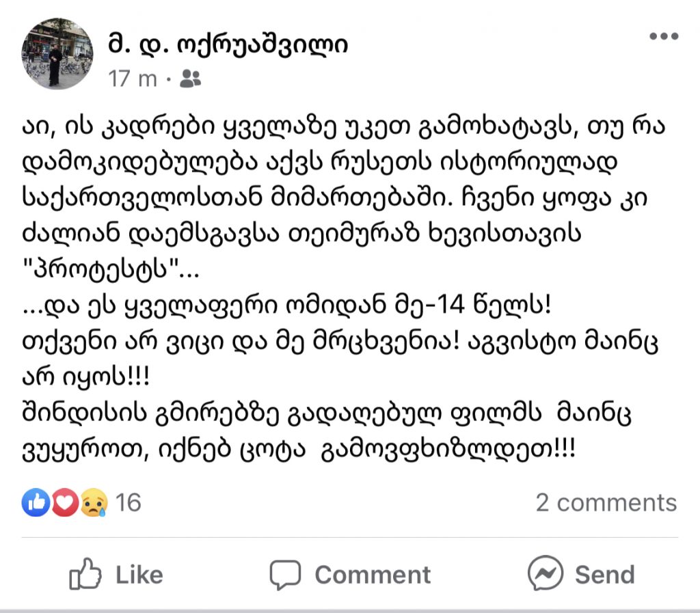
Task: Click the Messenger Send icon
Action: pyautogui.click(x=545, y=573)
